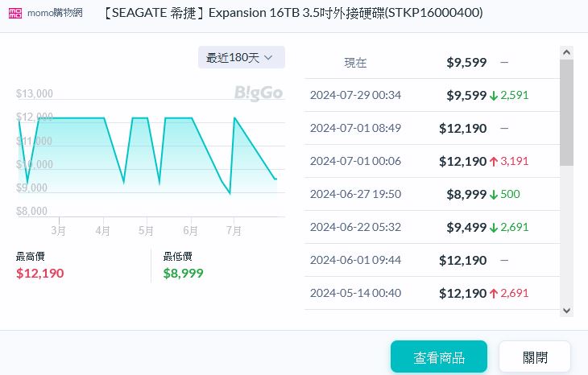The image size is (588, 375).
Task: Click the green down arrow beside 2,591
Action: coord(493,95)
